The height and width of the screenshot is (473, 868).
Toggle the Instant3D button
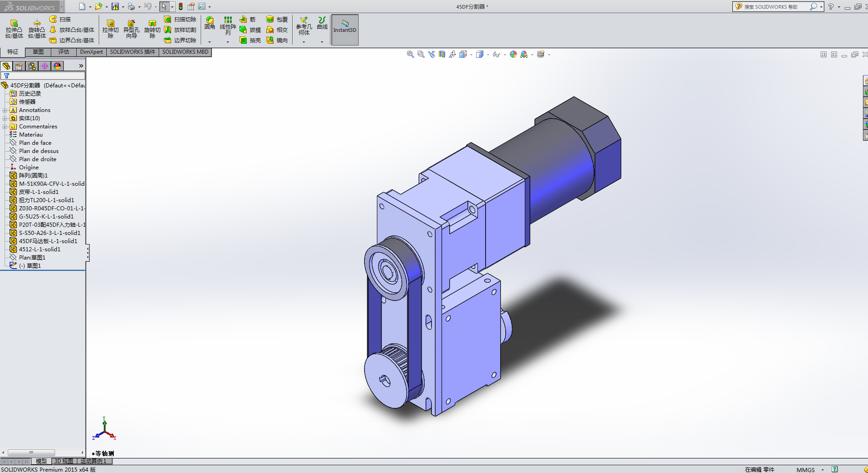pyautogui.click(x=345, y=30)
